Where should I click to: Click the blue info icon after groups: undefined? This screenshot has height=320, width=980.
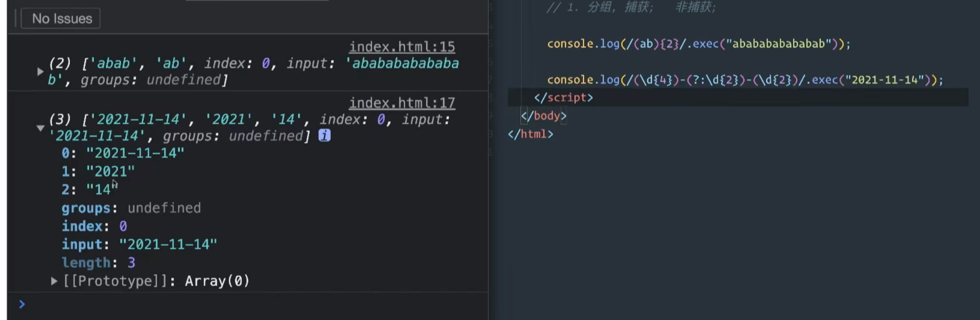(x=324, y=135)
